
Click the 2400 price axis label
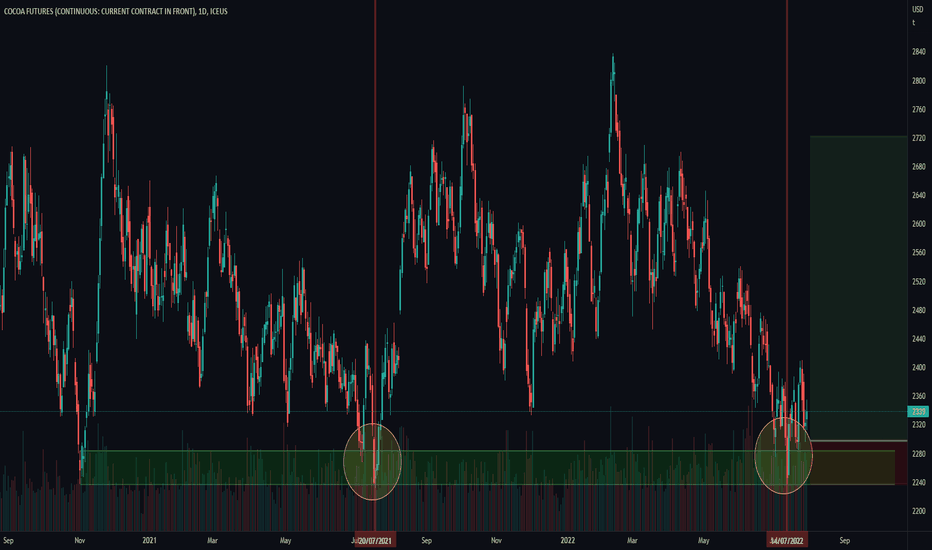(x=918, y=367)
